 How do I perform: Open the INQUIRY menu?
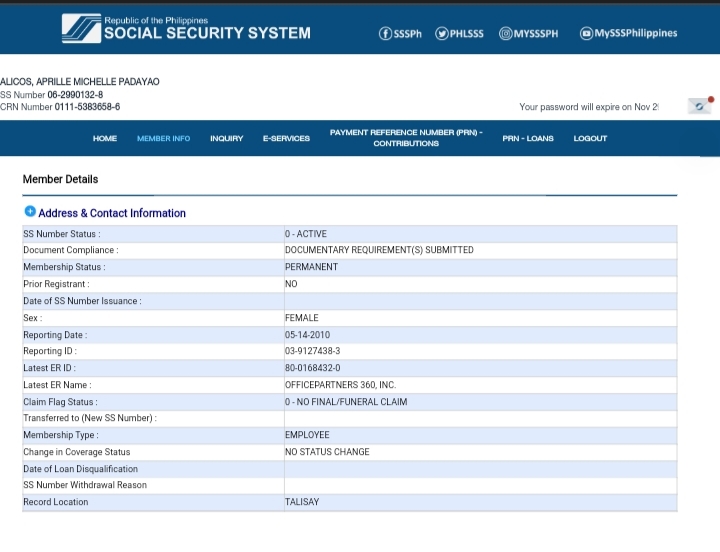pos(226,138)
